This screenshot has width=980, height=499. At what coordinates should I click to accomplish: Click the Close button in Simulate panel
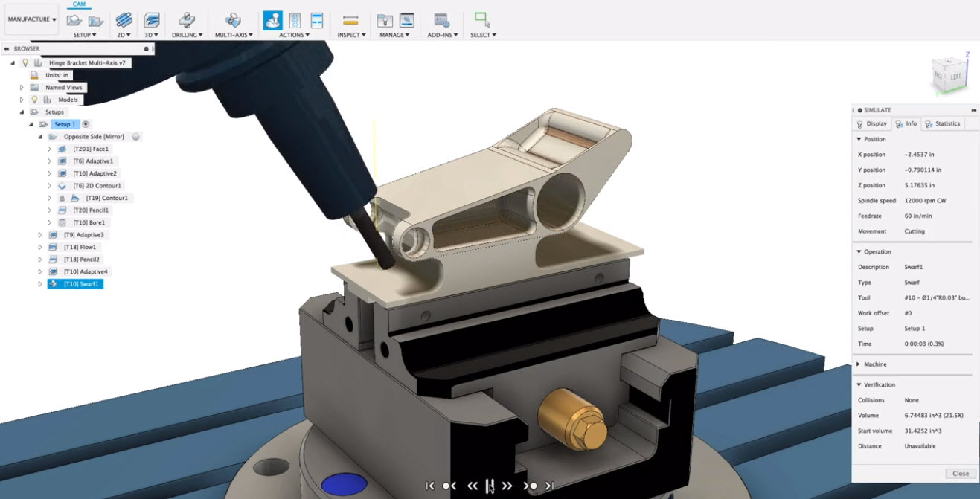(961, 474)
